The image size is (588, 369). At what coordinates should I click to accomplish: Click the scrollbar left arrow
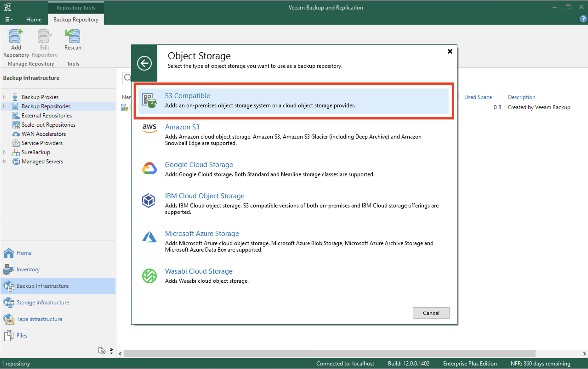click(x=120, y=354)
